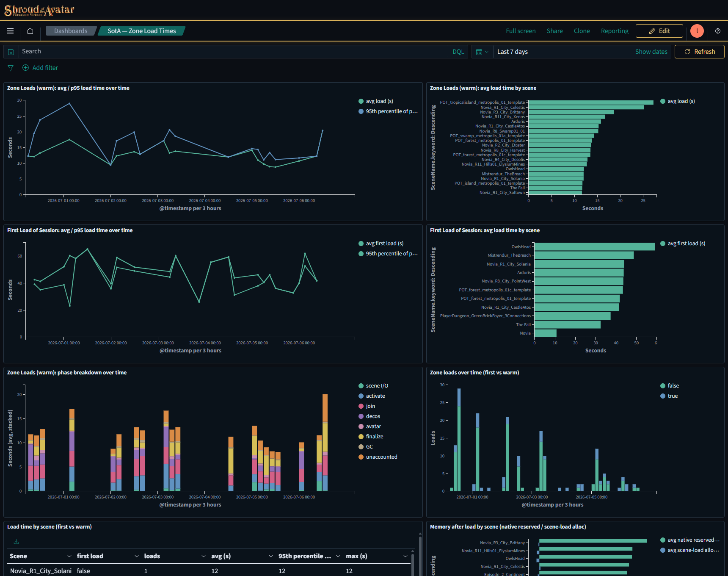Clone this dashboard
728x576 pixels.
point(582,31)
